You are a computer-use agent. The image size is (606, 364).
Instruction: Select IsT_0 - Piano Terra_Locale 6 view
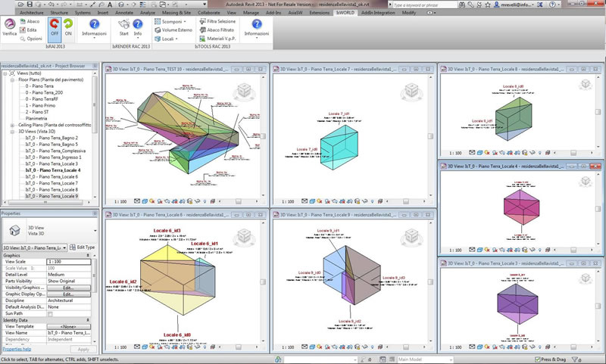click(52, 177)
